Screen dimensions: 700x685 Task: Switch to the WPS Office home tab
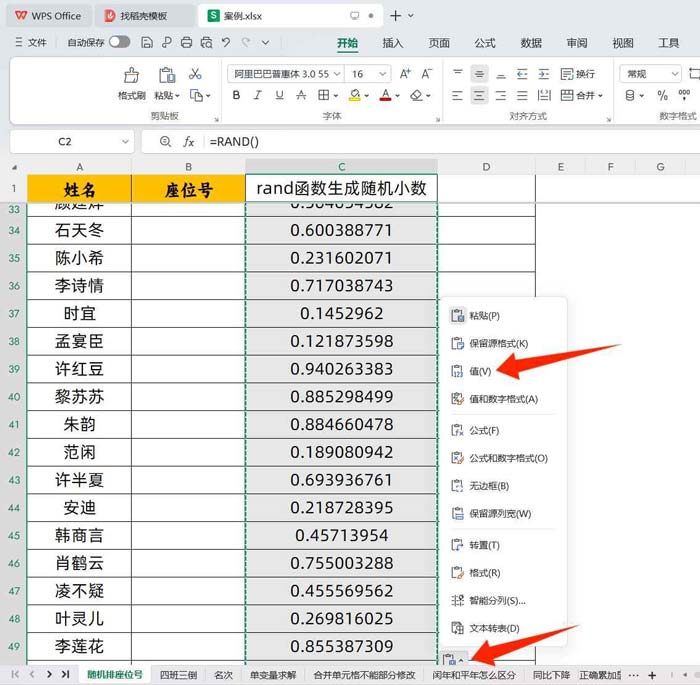48,16
